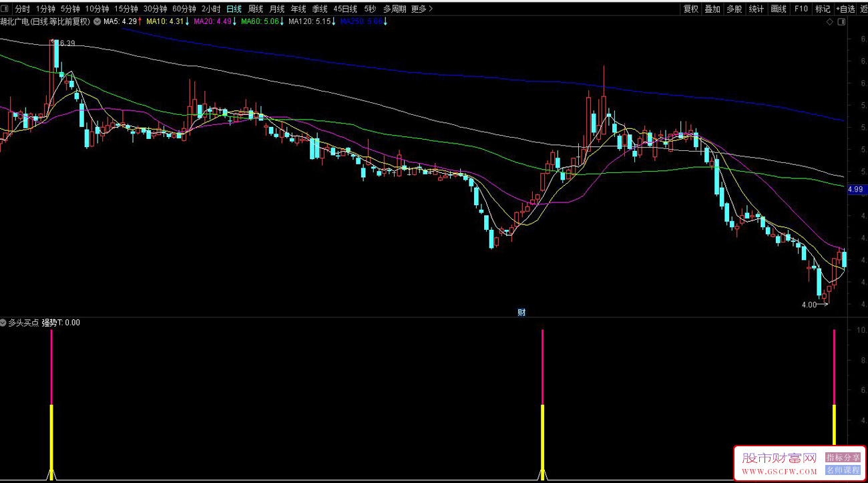Select the 5分钟 period
This screenshot has width=868, height=483.
point(70,9)
